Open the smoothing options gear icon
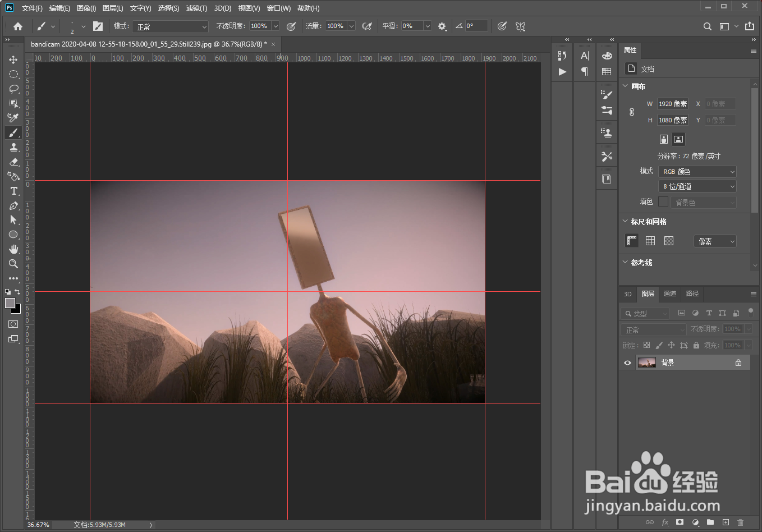The height and width of the screenshot is (532, 762). tap(442, 26)
